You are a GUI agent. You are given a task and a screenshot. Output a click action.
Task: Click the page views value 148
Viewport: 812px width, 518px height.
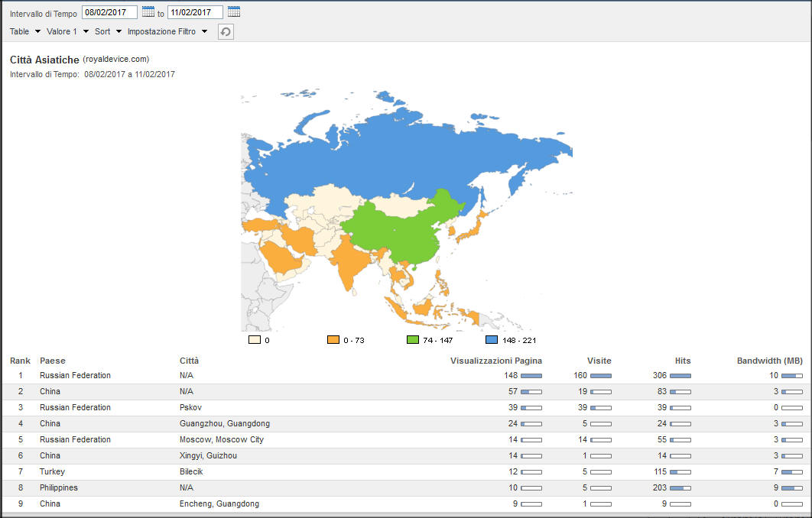tap(511, 375)
